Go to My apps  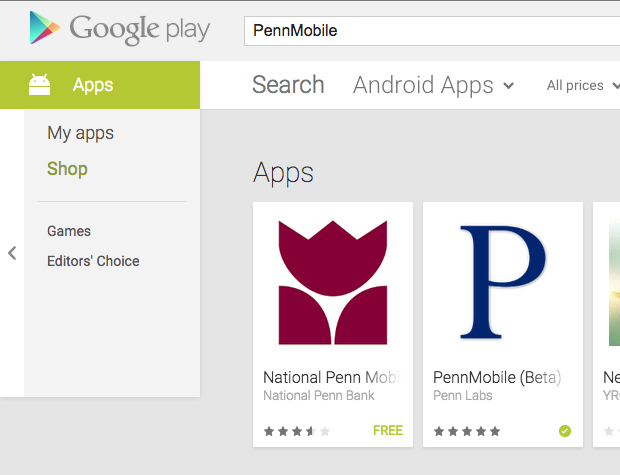coord(80,133)
